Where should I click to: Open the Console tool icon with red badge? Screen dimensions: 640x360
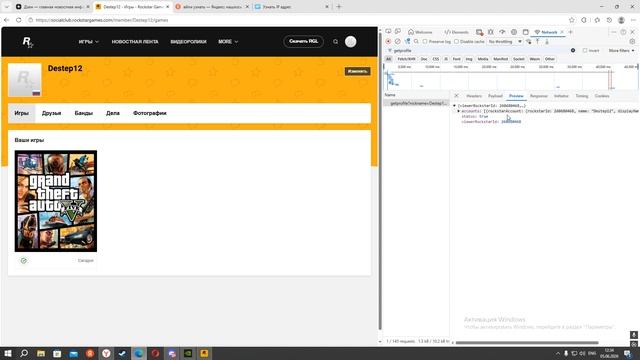[x=480, y=32]
